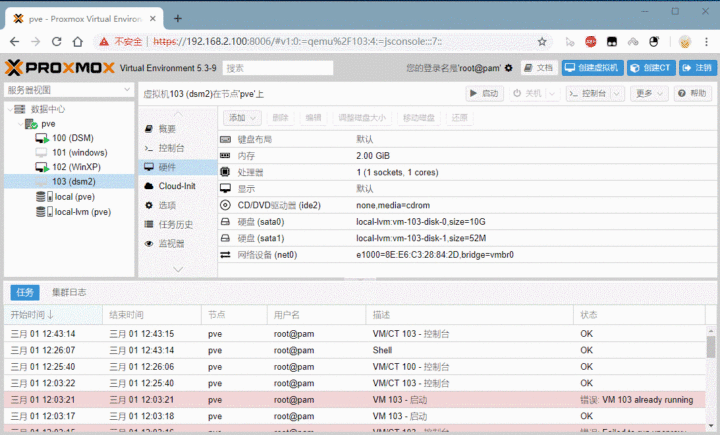Click the Logout button
Viewport: 720px width, 435px height.
point(698,68)
